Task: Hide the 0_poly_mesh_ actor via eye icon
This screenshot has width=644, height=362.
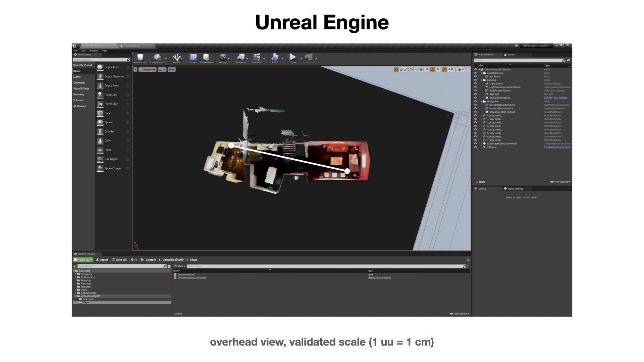Action: [475, 115]
